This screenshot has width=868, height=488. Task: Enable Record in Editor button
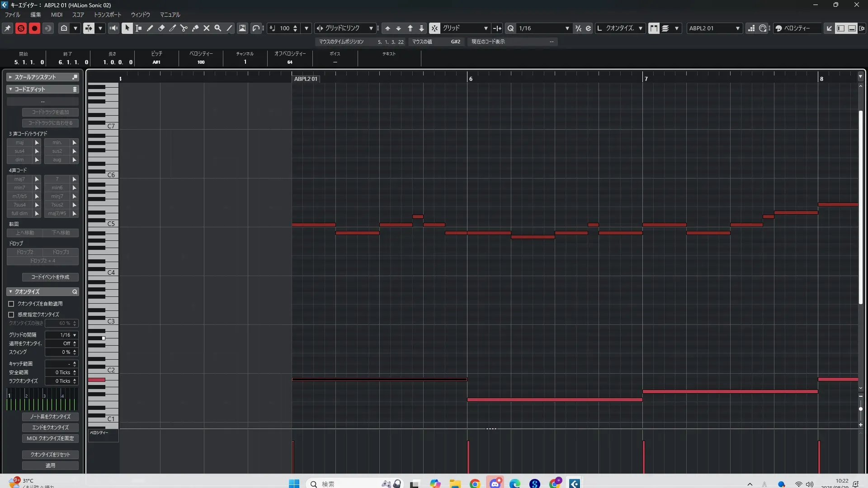[x=34, y=28]
